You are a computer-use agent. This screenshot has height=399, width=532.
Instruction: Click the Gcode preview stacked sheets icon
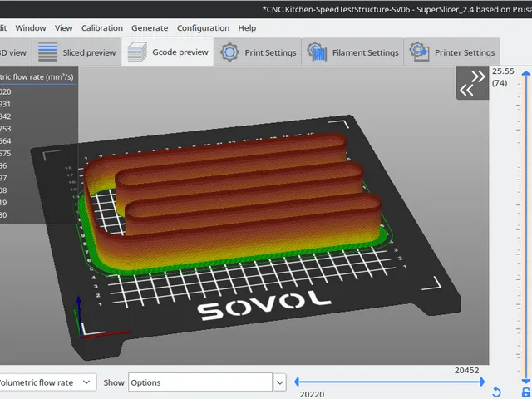(137, 52)
